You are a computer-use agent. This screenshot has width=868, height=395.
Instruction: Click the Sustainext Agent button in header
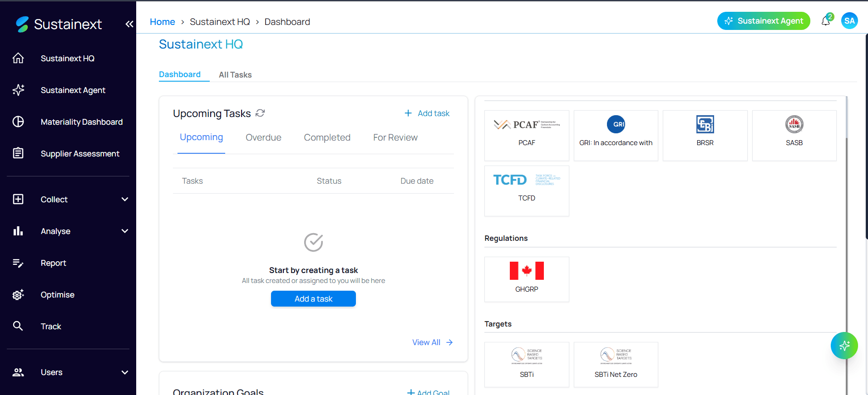click(764, 21)
